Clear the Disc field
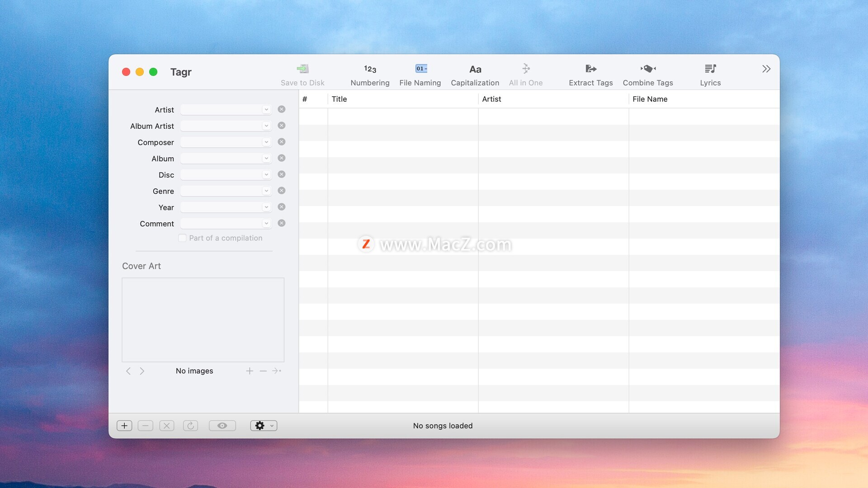868x488 pixels. pos(281,174)
